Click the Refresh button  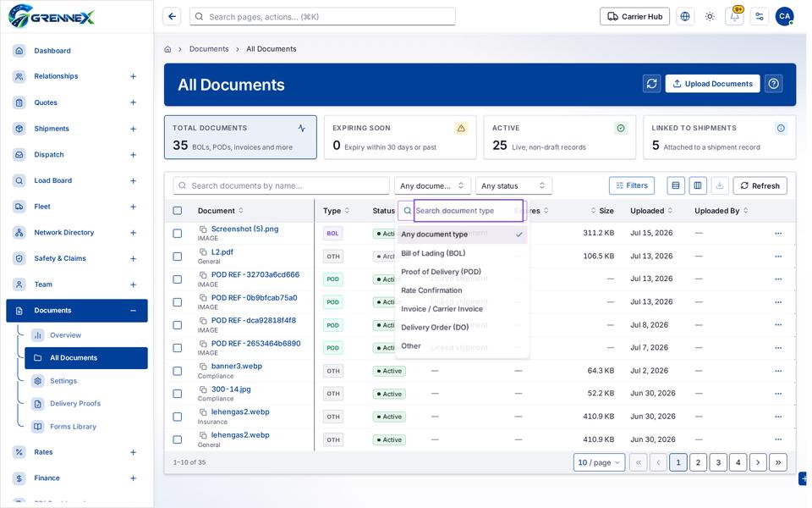760,185
